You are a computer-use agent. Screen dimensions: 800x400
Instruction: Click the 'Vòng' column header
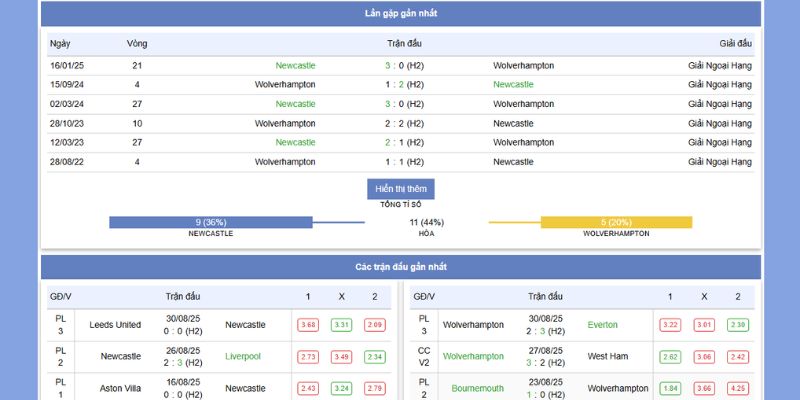(x=137, y=44)
